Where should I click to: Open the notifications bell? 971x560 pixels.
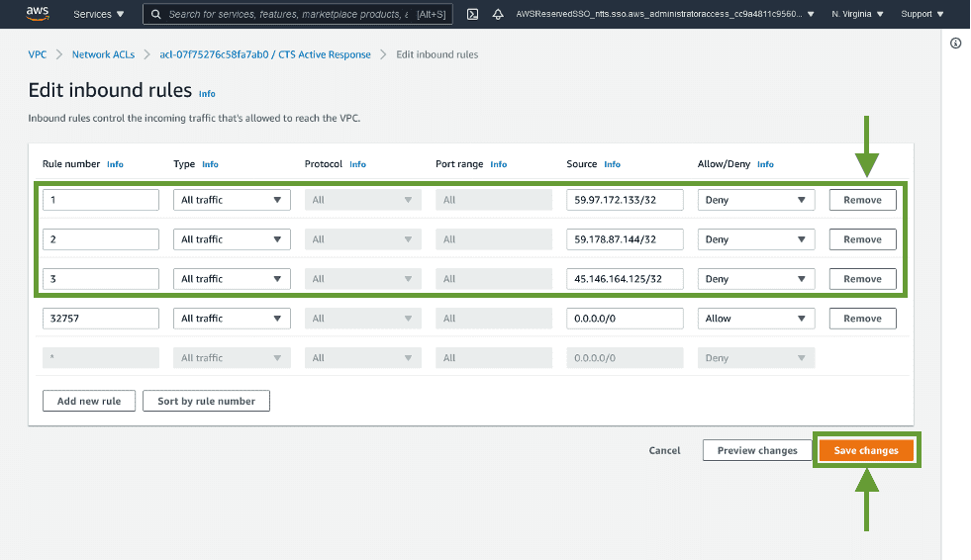(498, 14)
